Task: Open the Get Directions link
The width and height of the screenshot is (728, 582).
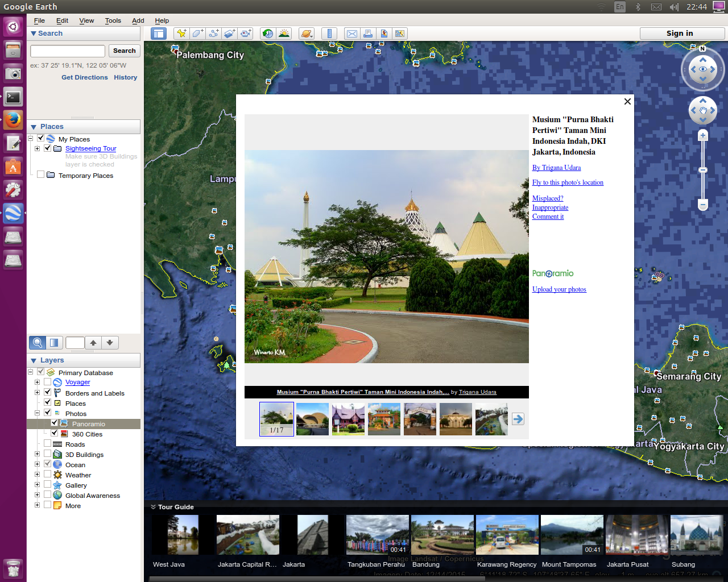Action: (85, 77)
